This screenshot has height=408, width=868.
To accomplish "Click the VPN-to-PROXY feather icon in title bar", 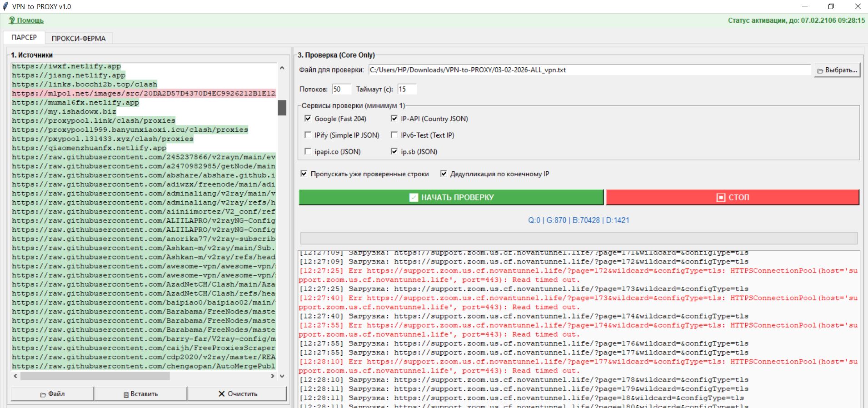I will click(5, 6).
